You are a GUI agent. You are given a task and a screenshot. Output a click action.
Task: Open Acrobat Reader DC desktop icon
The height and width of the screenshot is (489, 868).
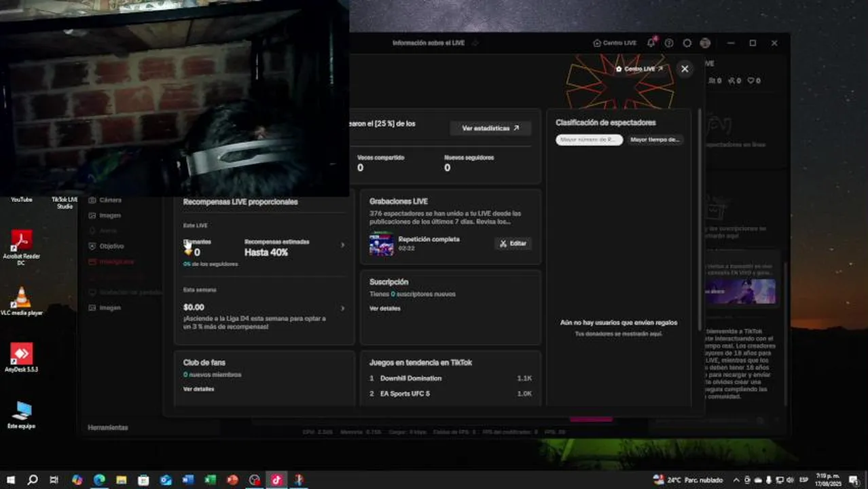click(x=21, y=248)
